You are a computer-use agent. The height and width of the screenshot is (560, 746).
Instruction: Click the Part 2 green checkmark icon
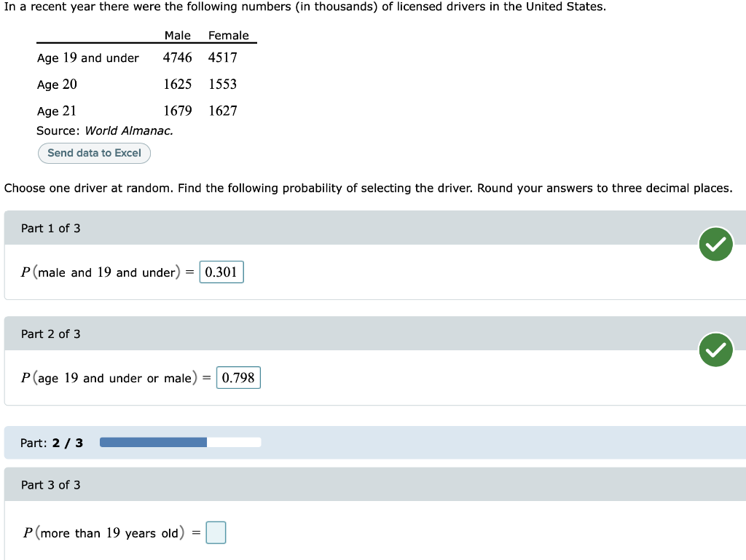(x=715, y=350)
